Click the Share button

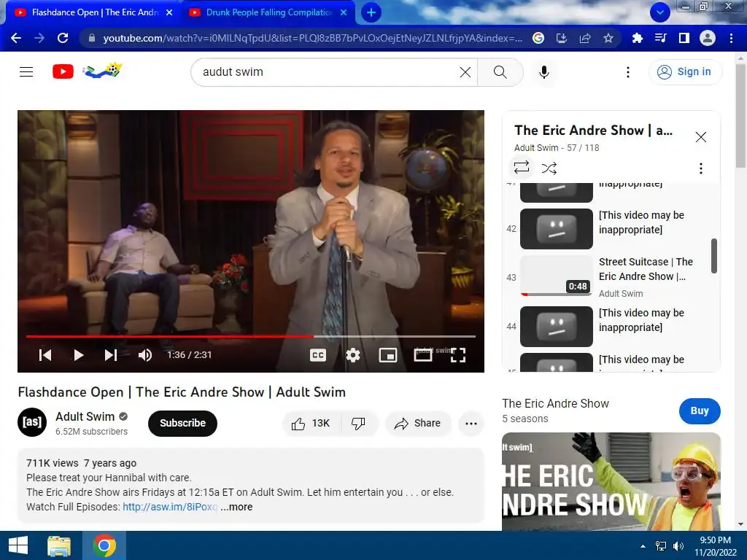pos(417,424)
